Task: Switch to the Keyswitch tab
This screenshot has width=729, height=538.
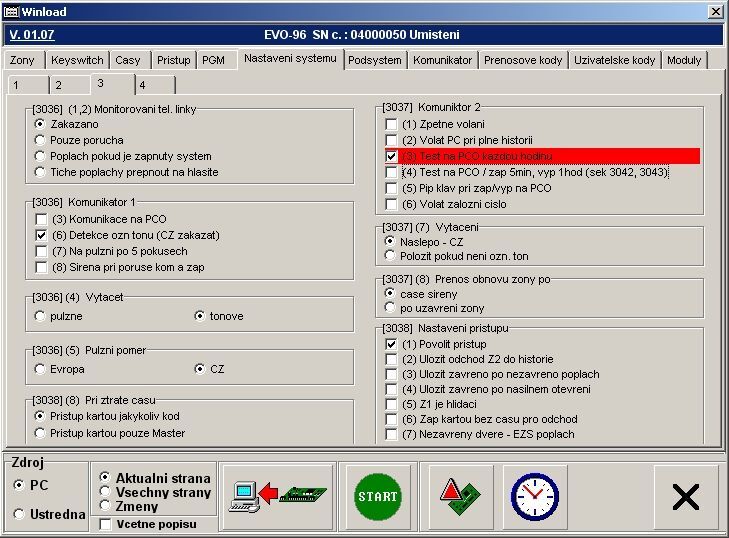Action: 76,60
